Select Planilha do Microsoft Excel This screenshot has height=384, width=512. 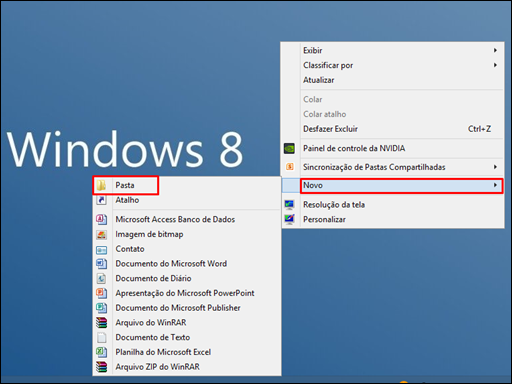[187, 352]
